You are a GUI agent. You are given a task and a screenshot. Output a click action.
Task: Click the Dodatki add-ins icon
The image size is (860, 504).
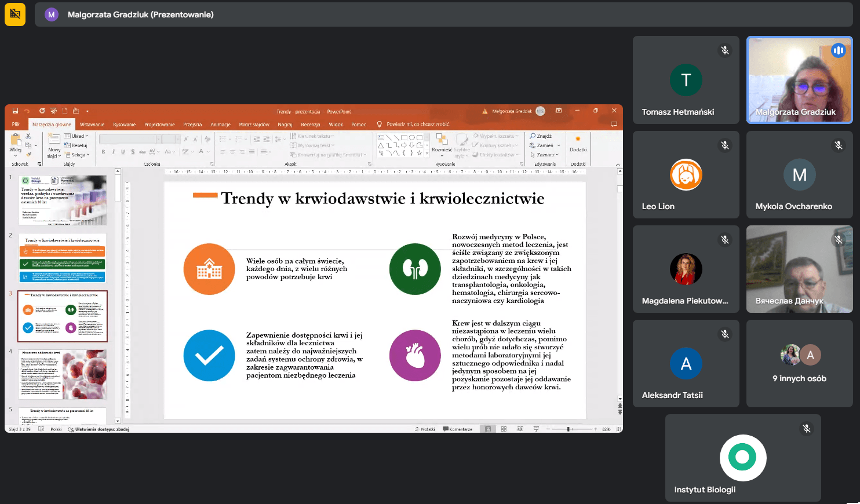pos(578,139)
